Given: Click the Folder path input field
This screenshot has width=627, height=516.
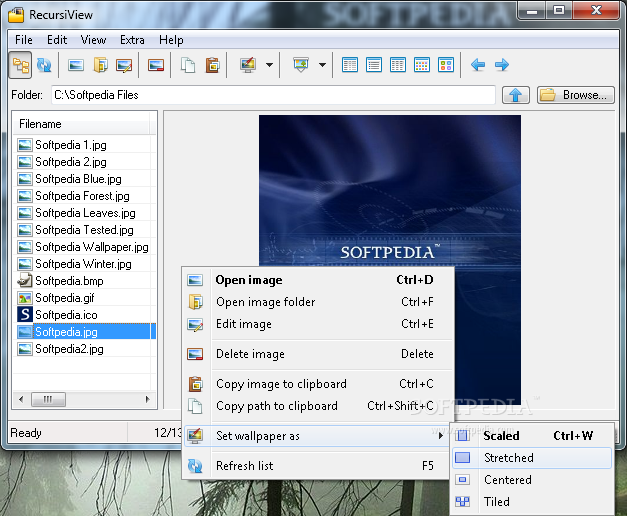Looking at the screenshot, I should click(273, 95).
